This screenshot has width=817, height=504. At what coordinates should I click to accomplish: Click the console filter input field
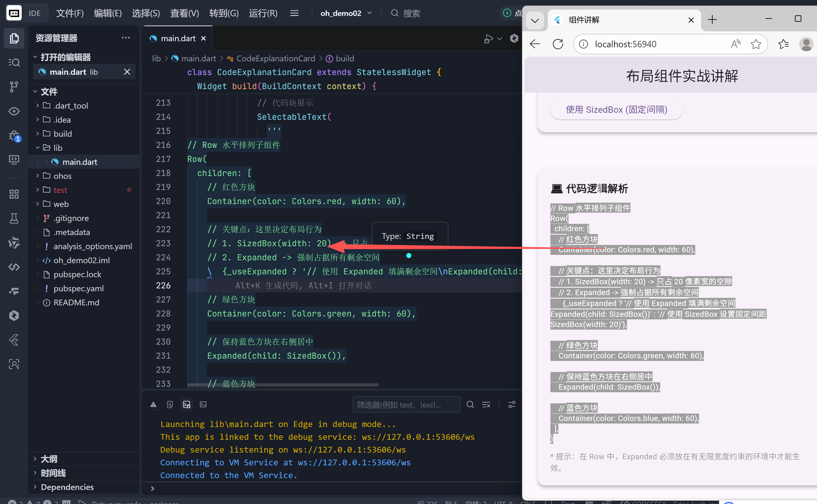pyautogui.click(x=406, y=405)
